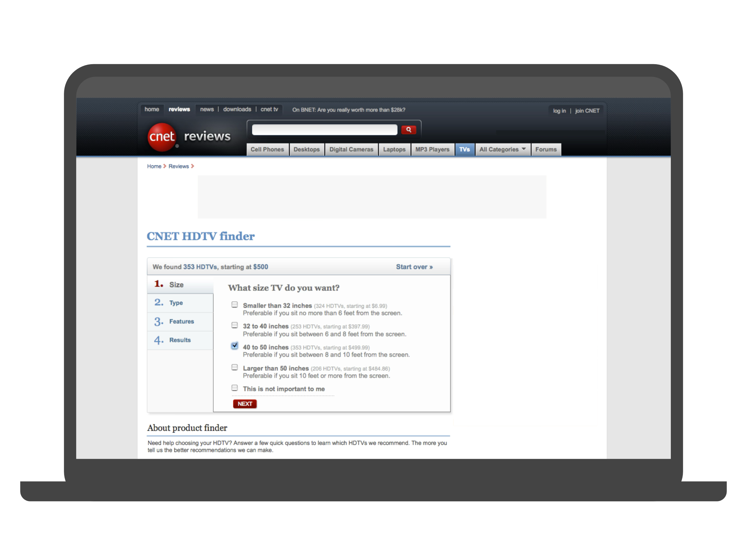
Task: Click the red NEXT button
Action: (245, 404)
